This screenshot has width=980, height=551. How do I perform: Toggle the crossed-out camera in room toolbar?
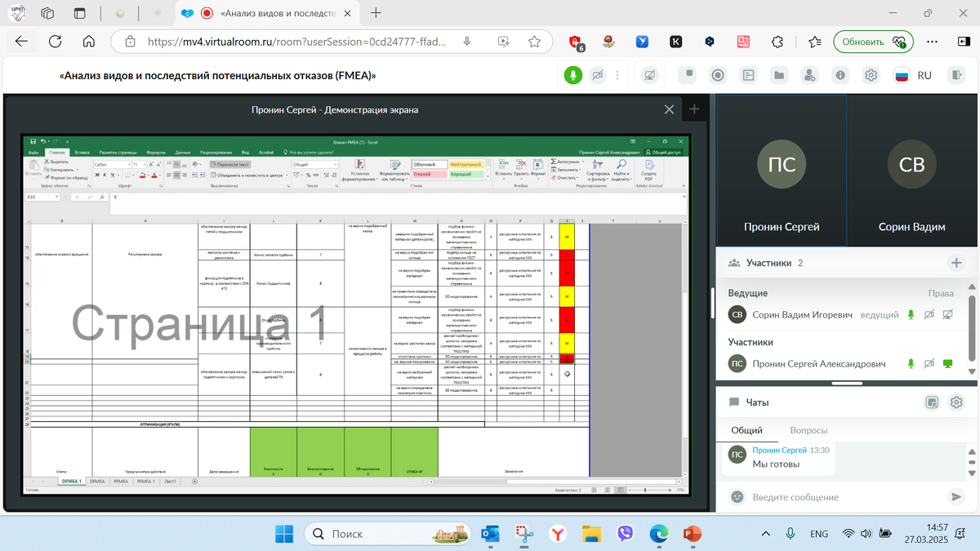click(598, 75)
